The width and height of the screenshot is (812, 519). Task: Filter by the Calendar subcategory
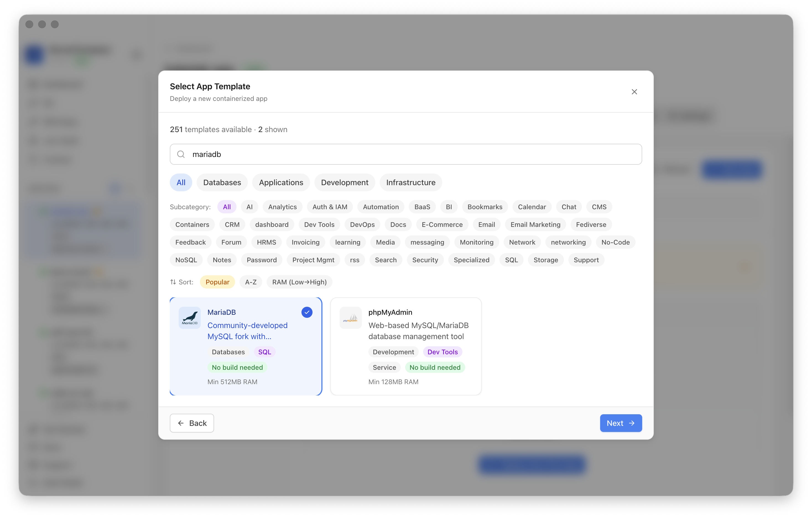532,207
